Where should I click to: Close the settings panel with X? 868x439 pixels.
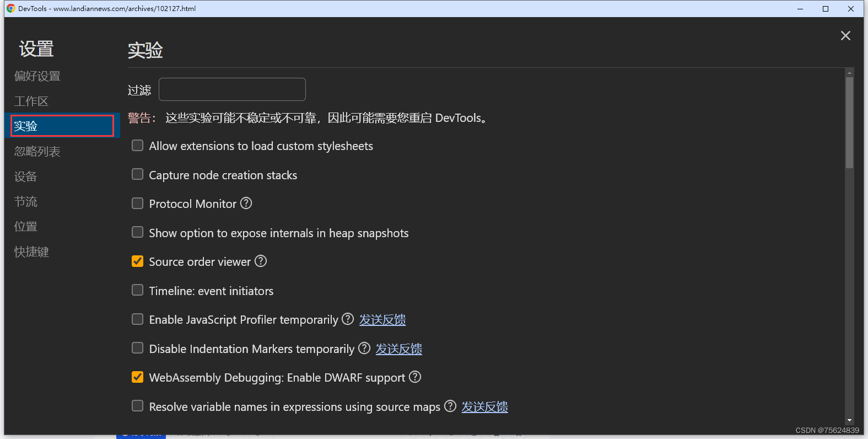[x=845, y=36]
